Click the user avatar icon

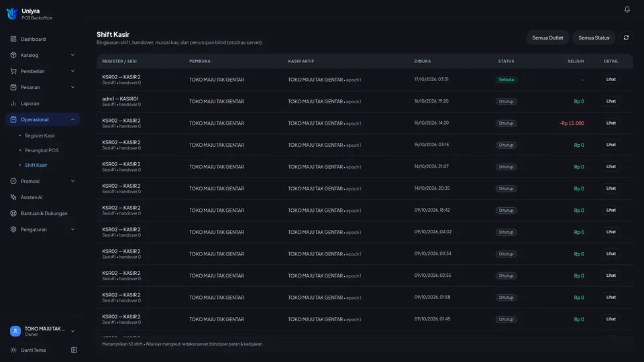pos(15,330)
